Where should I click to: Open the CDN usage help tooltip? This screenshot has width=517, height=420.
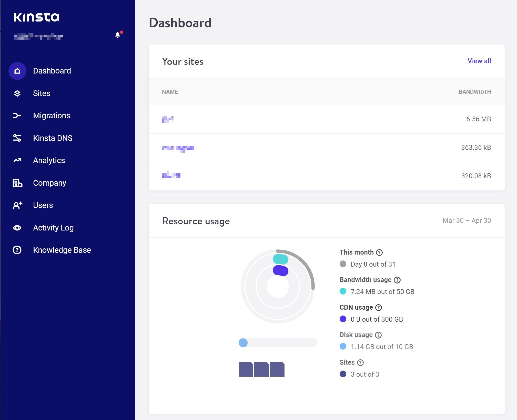379,307
